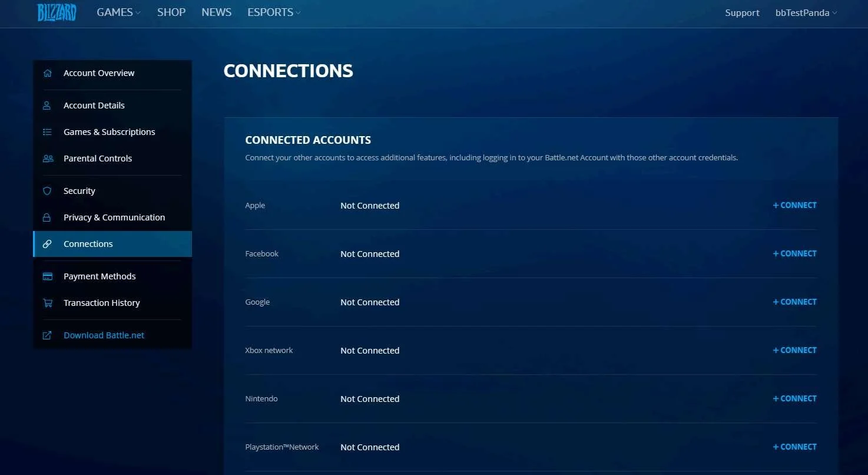Image resolution: width=868 pixels, height=475 pixels.
Task: Click the padlock icon beside Privacy & Communication
Action: 47,217
